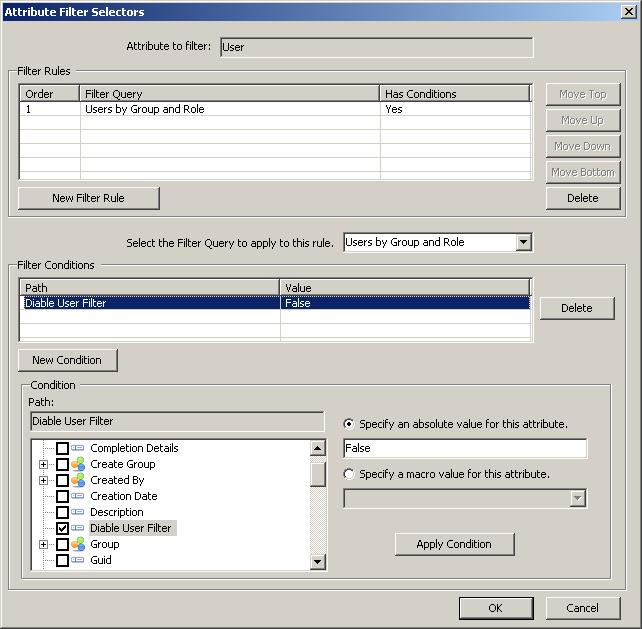Click the Create Group relationship icon
Image resolution: width=642 pixels, height=629 pixels.
point(78,464)
